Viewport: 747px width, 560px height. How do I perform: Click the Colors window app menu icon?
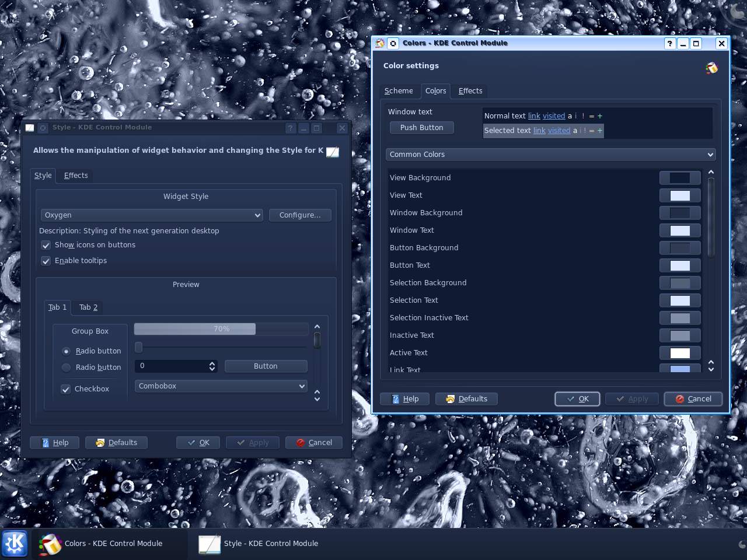[x=380, y=43]
